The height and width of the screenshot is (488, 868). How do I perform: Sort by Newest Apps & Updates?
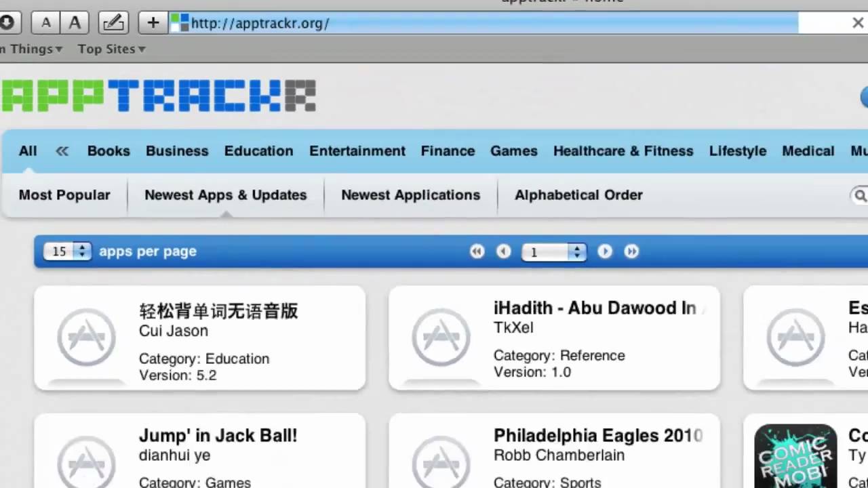tap(226, 195)
